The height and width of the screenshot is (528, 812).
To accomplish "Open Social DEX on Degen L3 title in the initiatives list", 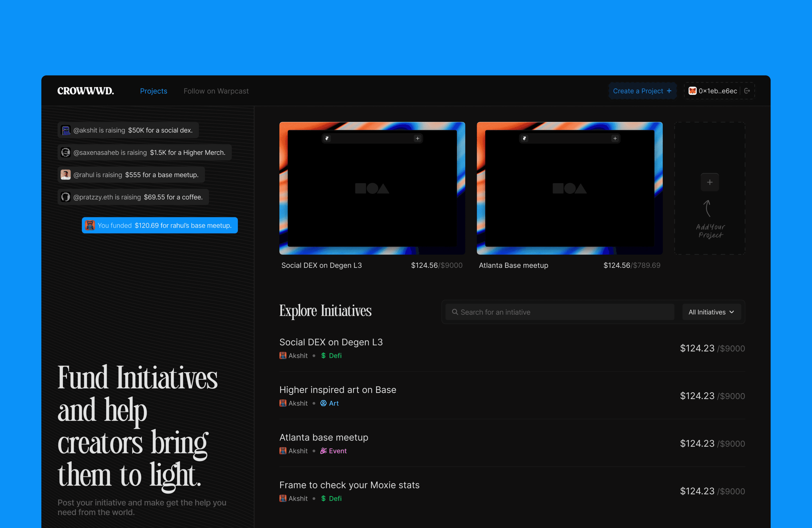I will pyautogui.click(x=331, y=342).
